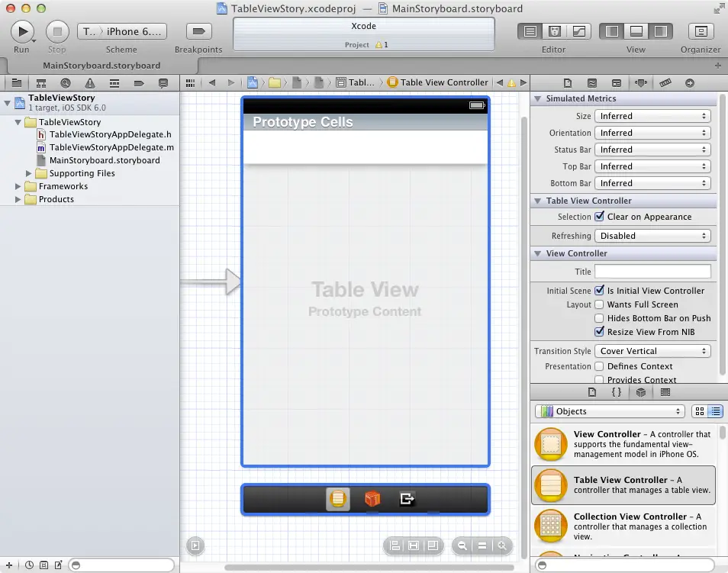The width and height of the screenshot is (728, 573).
Task: Select the orange First Responder cube
Action: pyautogui.click(x=372, y=498)
